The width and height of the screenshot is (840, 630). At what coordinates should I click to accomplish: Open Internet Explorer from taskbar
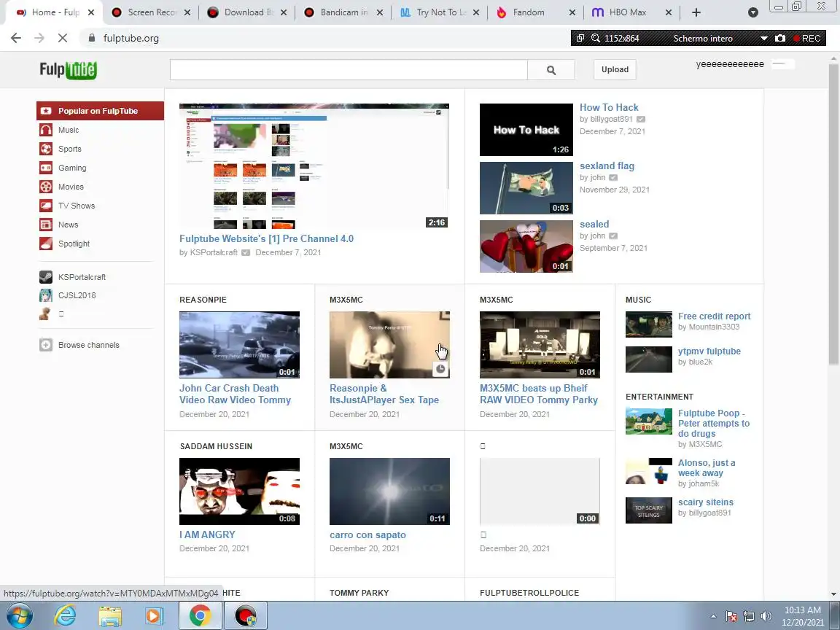[x=66, y=615]
